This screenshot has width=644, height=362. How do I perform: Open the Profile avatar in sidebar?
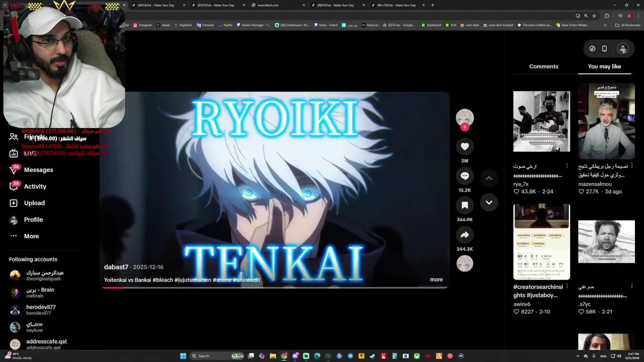click(14, 220)
